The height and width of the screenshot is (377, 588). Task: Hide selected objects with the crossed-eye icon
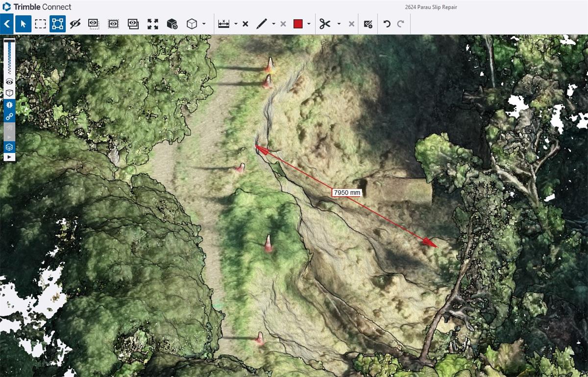(x=75, y=24)
